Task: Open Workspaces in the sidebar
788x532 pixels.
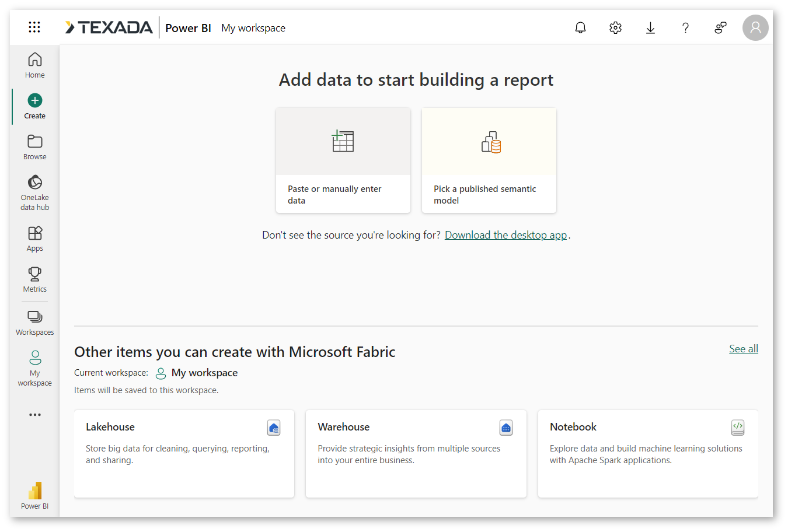Action: pos(35,323)
